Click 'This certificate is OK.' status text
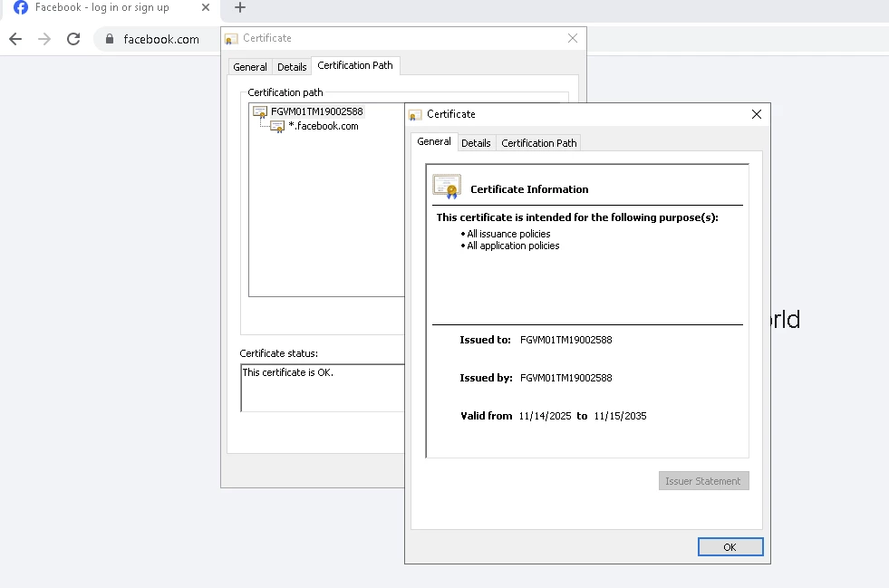889x588 pixels. tap(288, 372)
